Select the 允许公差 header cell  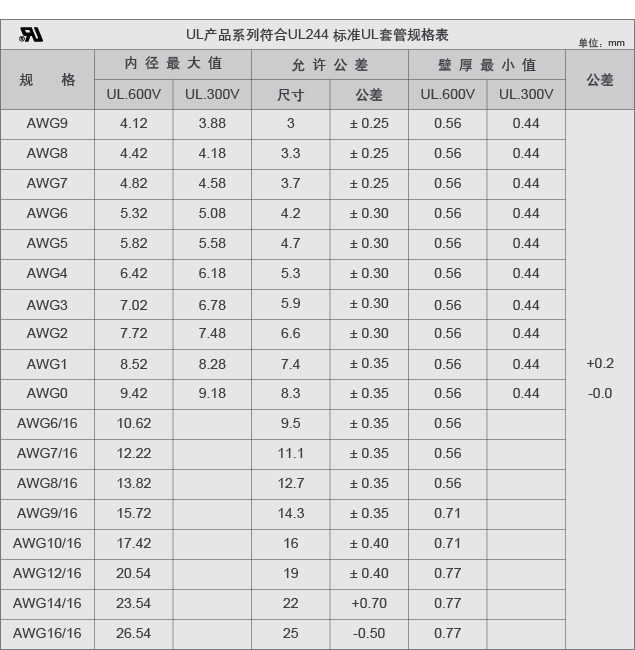pos(330,64)
